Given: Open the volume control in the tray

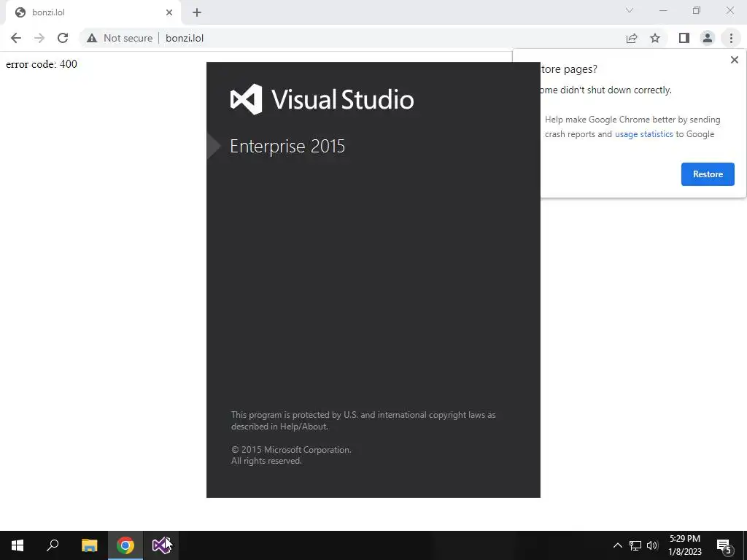Looking at the screenshot, I should click(652, 545).
